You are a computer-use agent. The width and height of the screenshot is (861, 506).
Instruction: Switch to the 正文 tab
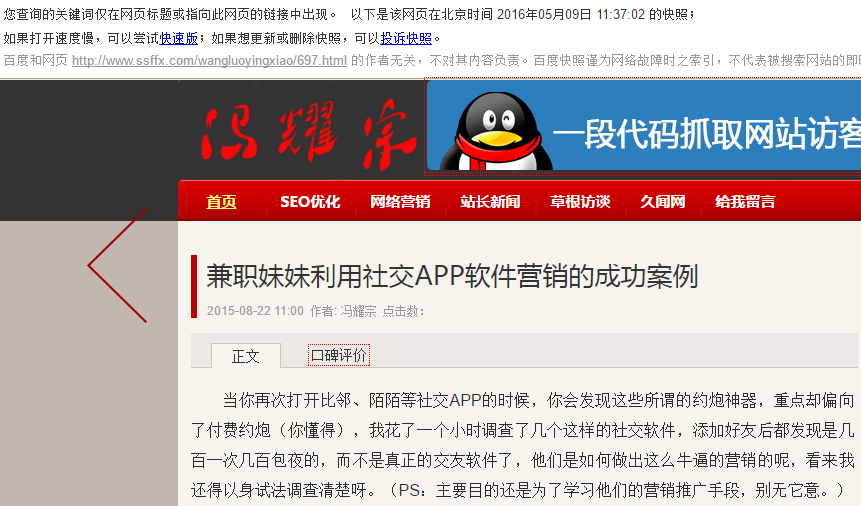click(x=245, y=356)
